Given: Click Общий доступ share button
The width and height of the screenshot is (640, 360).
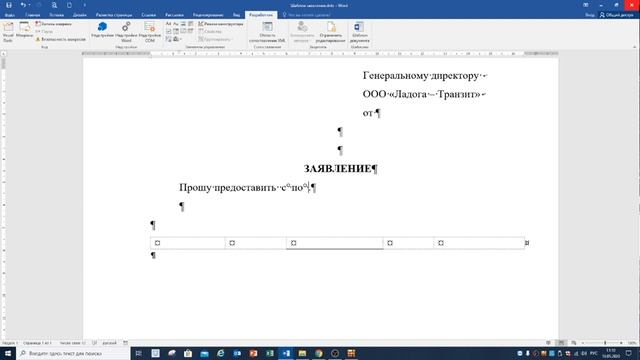Looking at the screenshot, I should [617, 15].
